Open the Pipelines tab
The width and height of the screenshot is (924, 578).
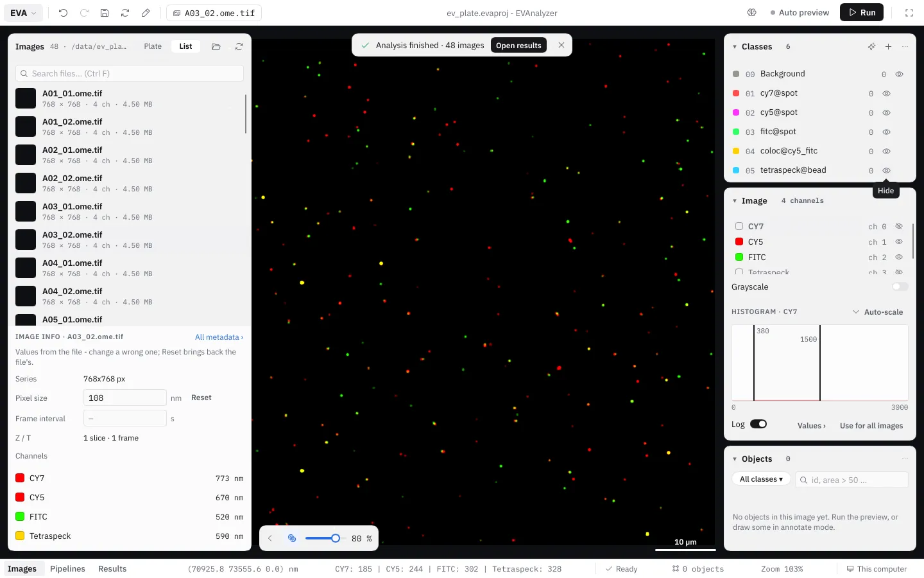pyautogui.click(x=67, y=569)
